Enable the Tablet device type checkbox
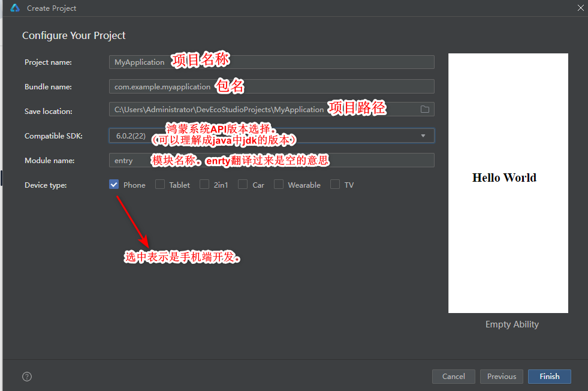588x391 pixels. 160,185
